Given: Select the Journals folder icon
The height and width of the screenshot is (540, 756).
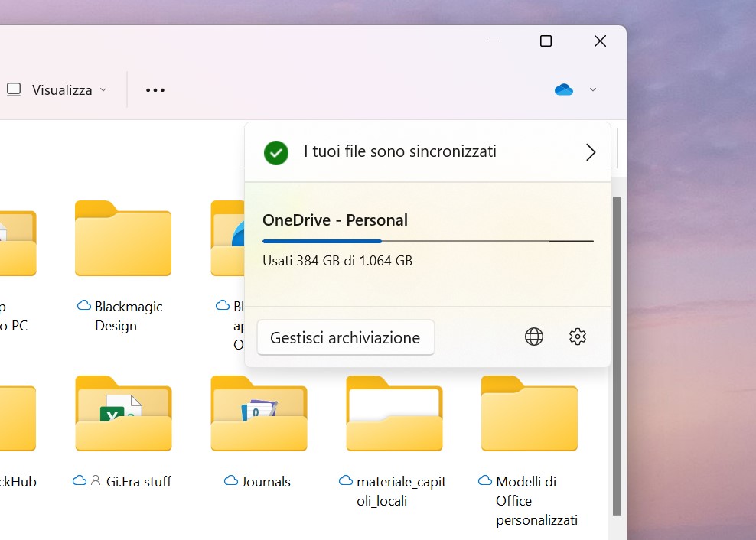Looking at the screenshot, I should tap(259, 413).
